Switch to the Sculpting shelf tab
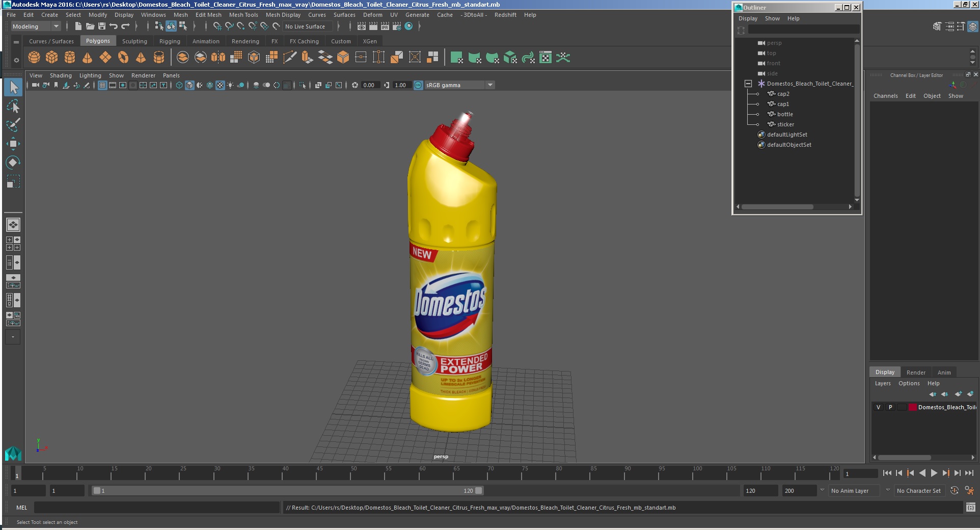The image size is (980, 530). click(x=134, y=41)
